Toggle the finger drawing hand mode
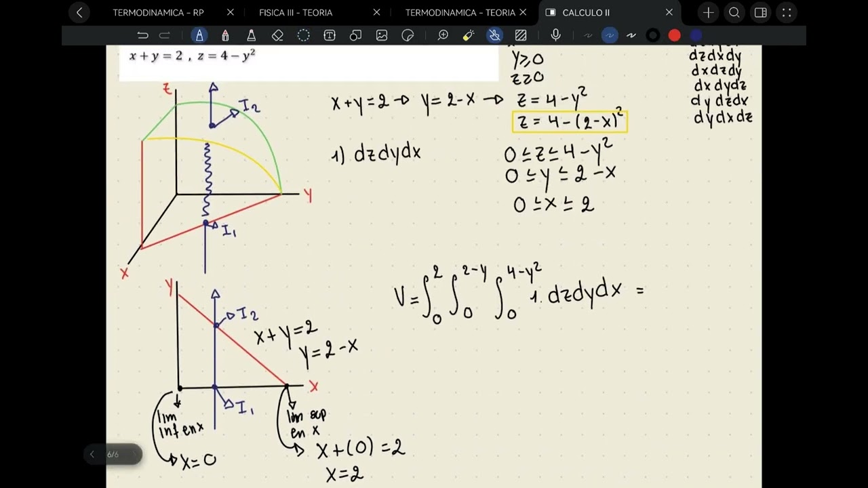This screenshot has height=488, width=868. (495, 35)
